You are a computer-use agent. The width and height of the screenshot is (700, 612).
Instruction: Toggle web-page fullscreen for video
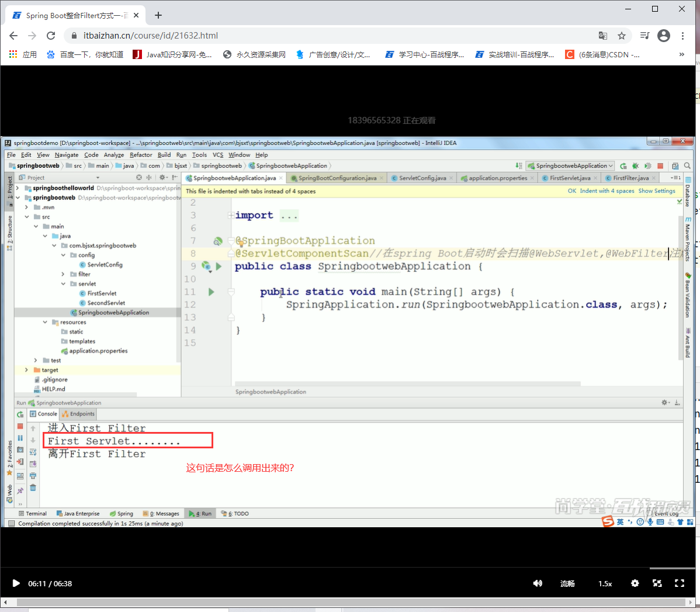[x=657, y=583]
